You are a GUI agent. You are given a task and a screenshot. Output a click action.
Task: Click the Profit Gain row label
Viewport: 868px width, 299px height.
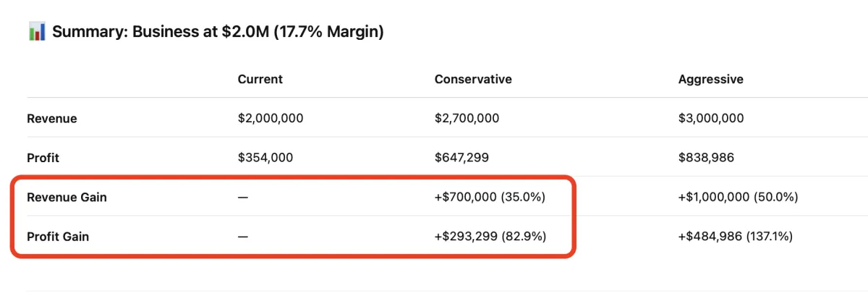point(59,236)
